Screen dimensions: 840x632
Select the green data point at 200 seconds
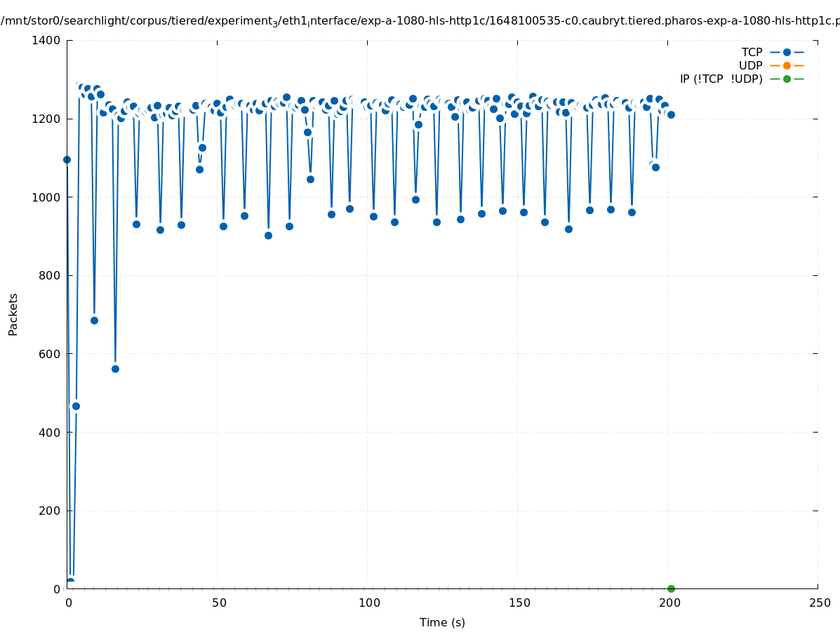click(671, 588)
